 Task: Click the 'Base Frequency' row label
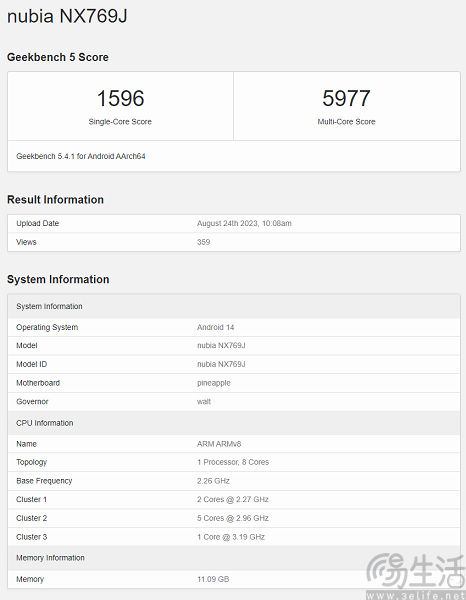pos(44,481)
